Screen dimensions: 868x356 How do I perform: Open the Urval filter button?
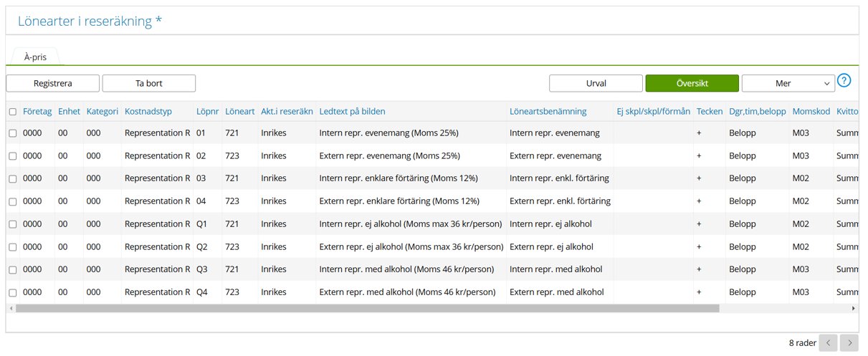tap(596, 83)
